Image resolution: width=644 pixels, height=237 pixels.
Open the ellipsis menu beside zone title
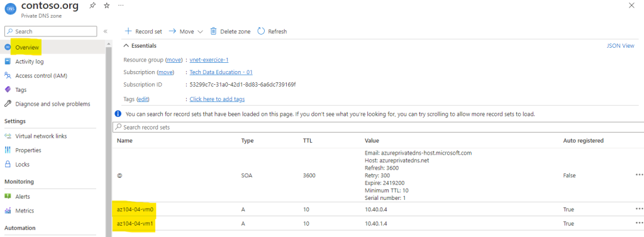(x=120, y=5)
